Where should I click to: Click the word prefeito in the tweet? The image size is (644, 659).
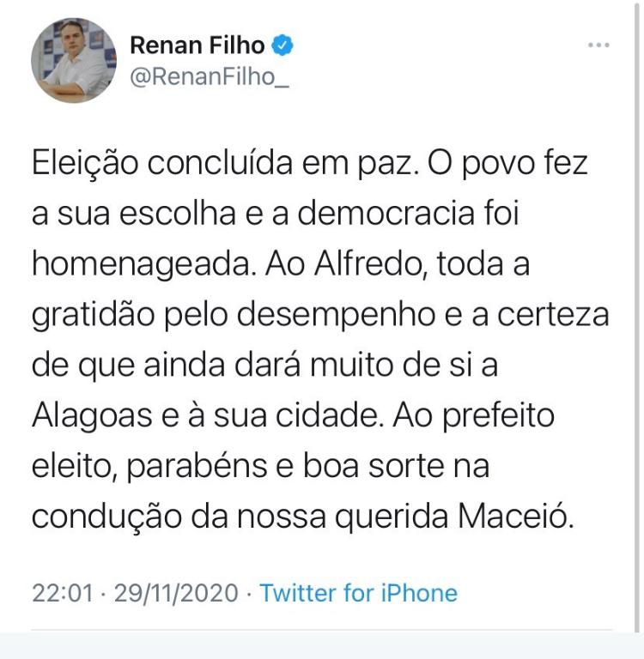[x=499, y=416]
